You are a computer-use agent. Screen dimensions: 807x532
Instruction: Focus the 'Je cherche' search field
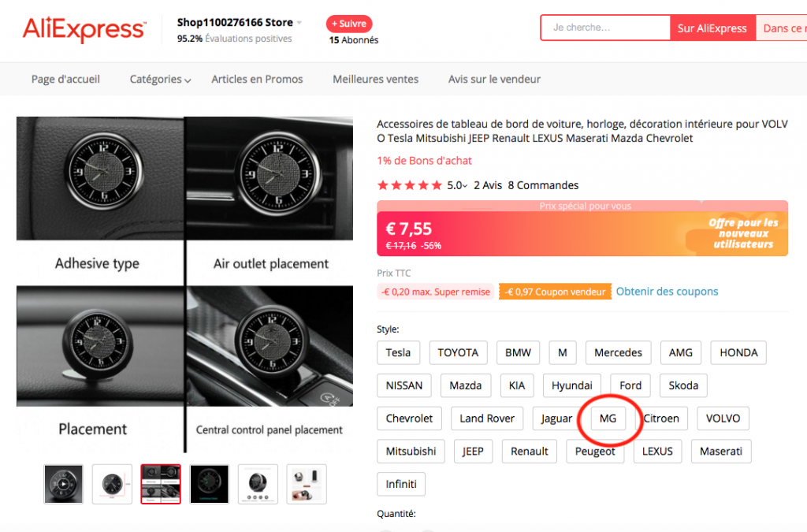605,28
